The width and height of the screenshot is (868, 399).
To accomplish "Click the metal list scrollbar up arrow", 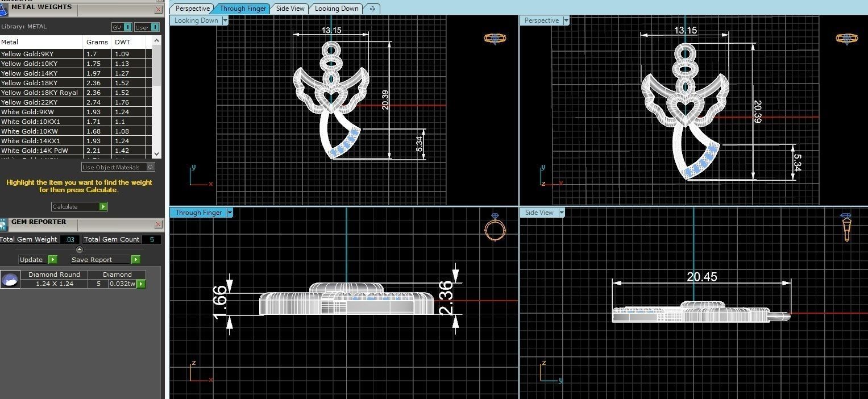I will coord(157,39).
